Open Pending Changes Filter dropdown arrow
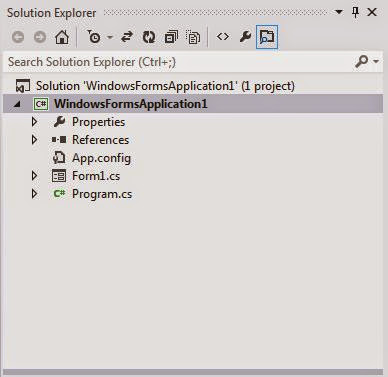Image resolution: width=388 pixels, height=377 pixels. [x=110, y=37]
